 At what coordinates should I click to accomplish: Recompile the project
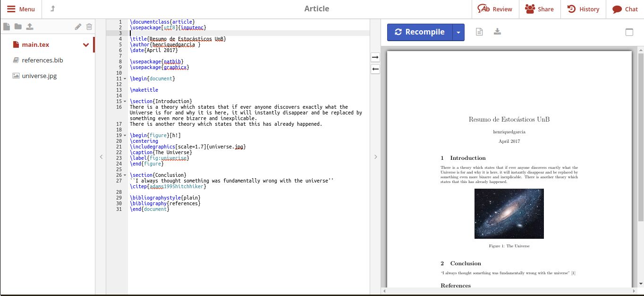pyautogui.click(x=420, y=32)
